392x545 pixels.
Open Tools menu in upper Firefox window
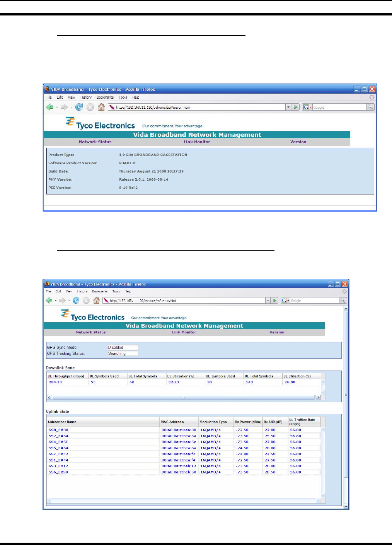click(123, 97)
